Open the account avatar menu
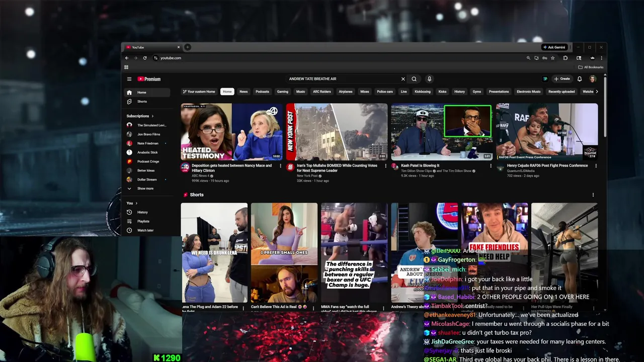 point(593,79)
